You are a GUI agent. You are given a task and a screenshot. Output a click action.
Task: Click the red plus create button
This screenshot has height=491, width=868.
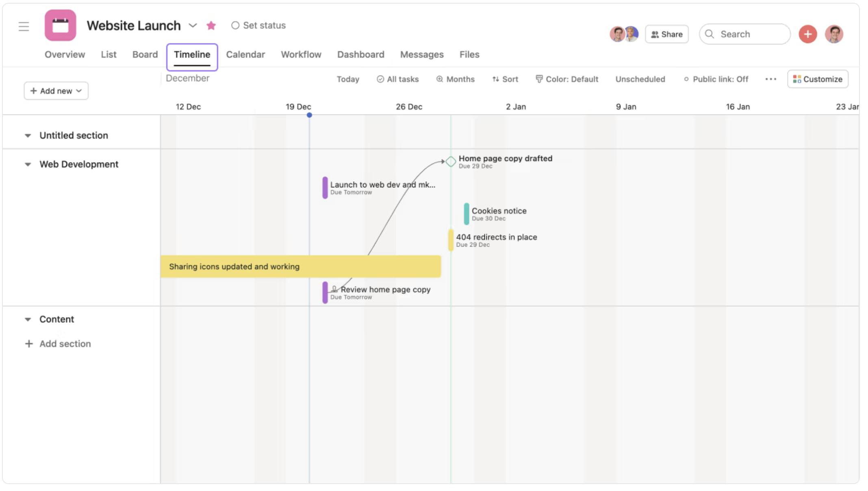(x=807, y=34)
